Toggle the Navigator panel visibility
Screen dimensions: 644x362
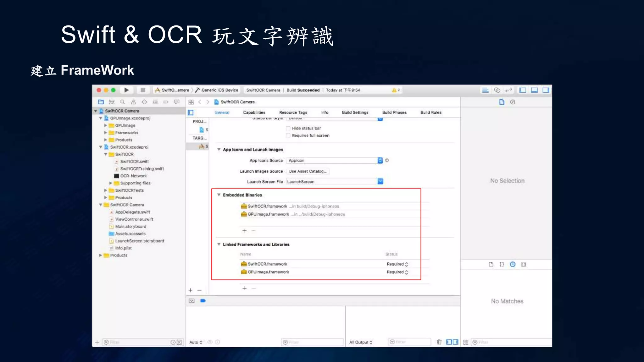click(x=523, y=90)
